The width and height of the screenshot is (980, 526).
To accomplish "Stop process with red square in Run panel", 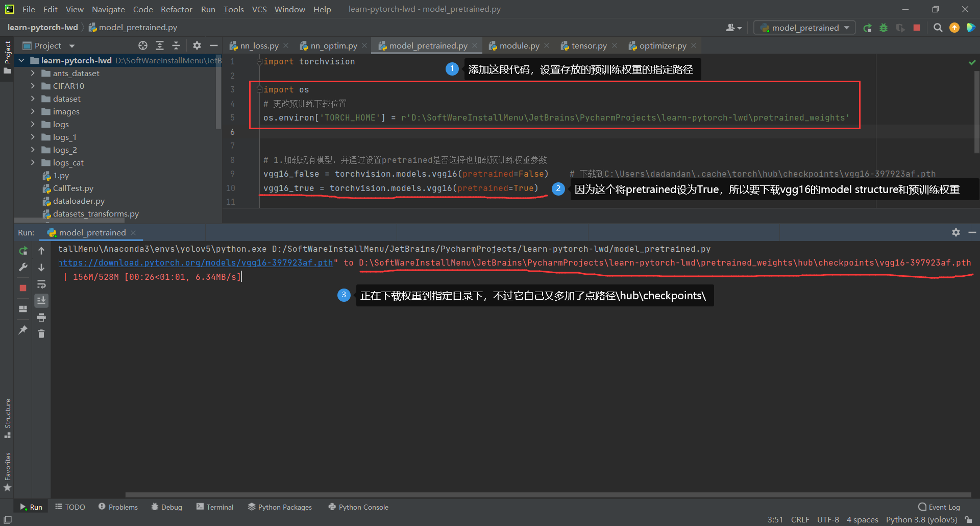I will coord(23,288).
